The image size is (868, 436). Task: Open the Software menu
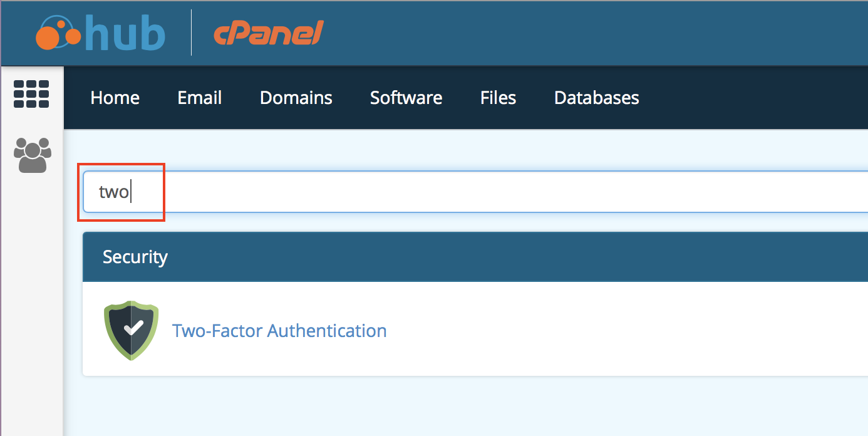406,98
